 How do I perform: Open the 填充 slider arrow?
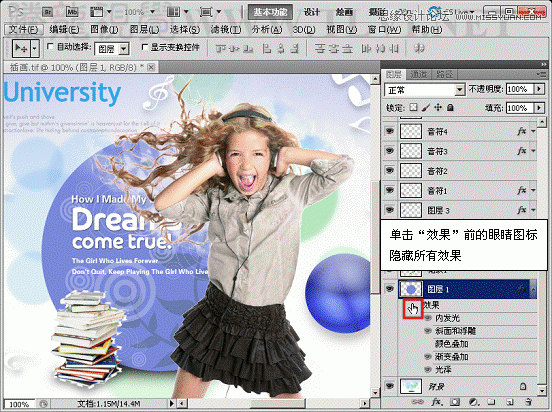point(539,107)
